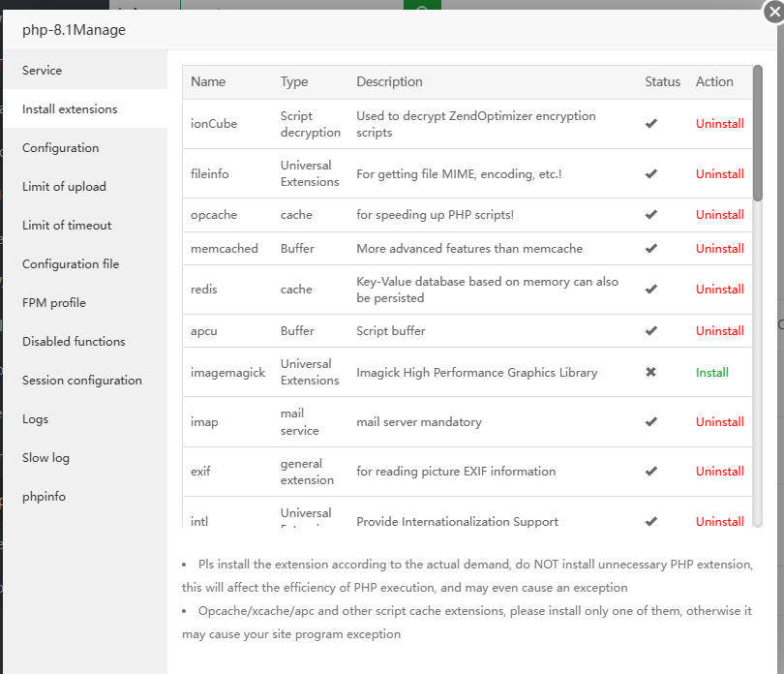Viewport: 784px width, 674px height.
Task: Install the imagemagick extension
Action: pyautogui.click(x=711, y=372)
